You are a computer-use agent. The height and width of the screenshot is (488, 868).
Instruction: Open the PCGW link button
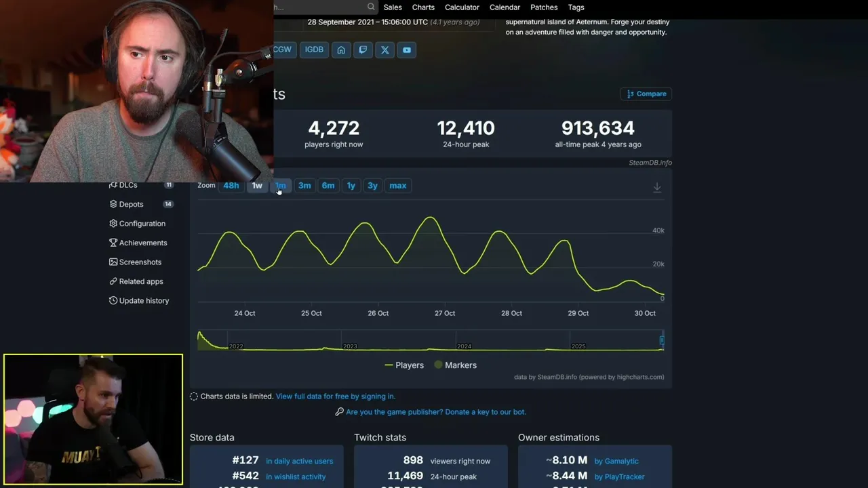click(283, 49)
